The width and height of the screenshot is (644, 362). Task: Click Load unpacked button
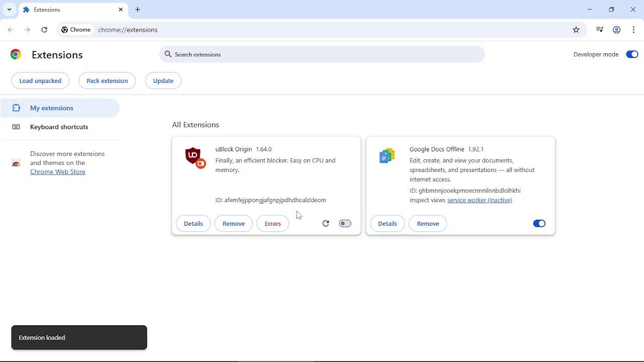[40, 80]
